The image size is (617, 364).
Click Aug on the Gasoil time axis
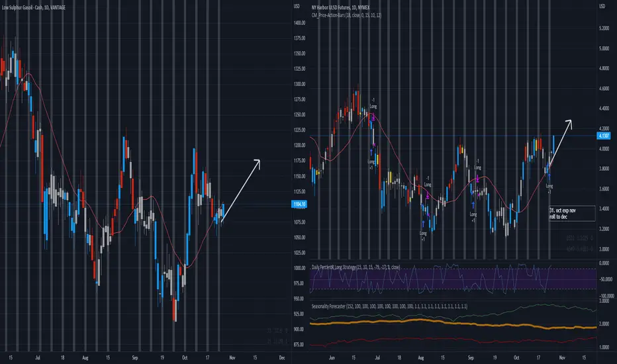(x=85, y=357)
